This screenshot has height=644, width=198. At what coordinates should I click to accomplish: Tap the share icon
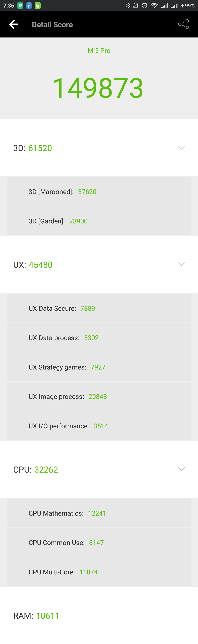click(184, 24)
